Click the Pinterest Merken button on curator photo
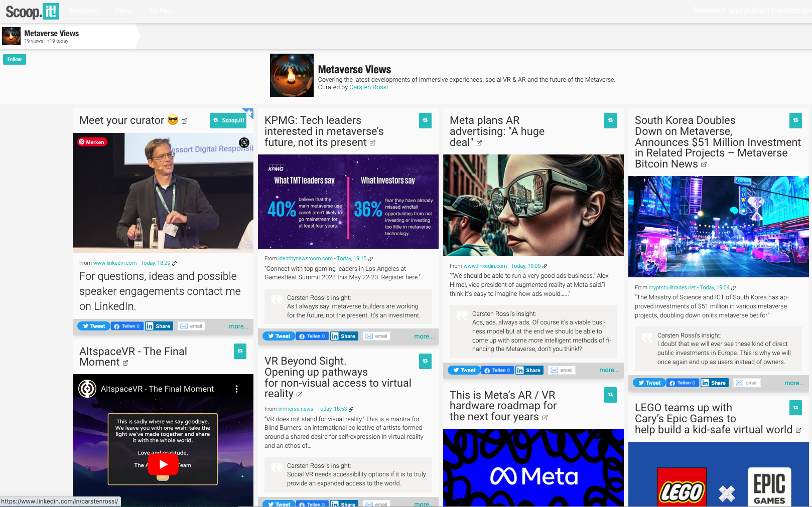Screen dimensions: 812x507 pyautogui.click(x=92, y=142)
